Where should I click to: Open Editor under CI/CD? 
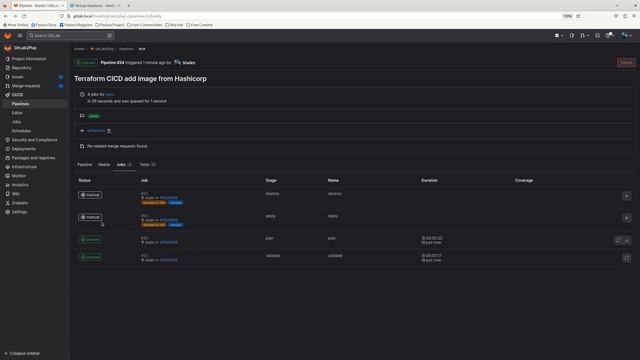pos(17,113)
